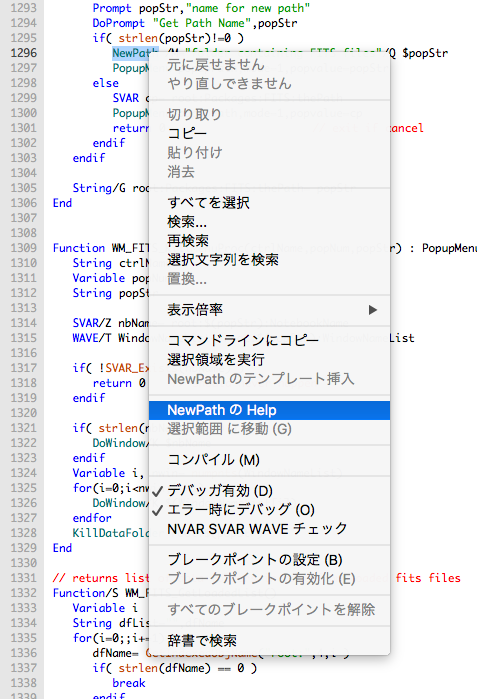Click 選択範囲 に移動 (G) entry

pos(269,429)
